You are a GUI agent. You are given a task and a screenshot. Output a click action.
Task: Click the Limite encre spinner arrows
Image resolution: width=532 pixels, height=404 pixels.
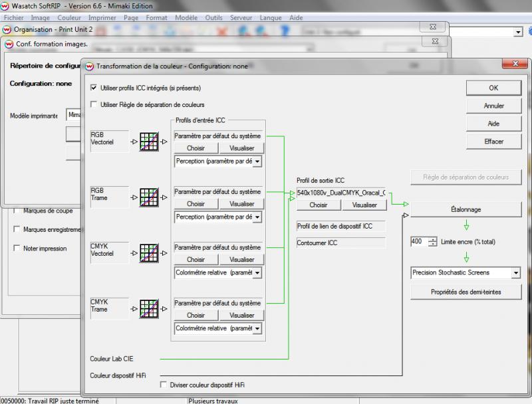433,242
